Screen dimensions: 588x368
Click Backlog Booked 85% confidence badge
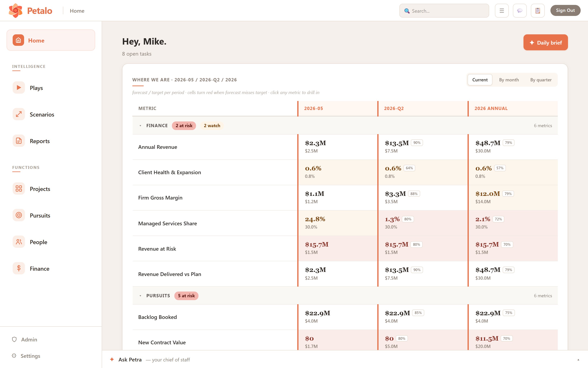click(x=418, y=313)
